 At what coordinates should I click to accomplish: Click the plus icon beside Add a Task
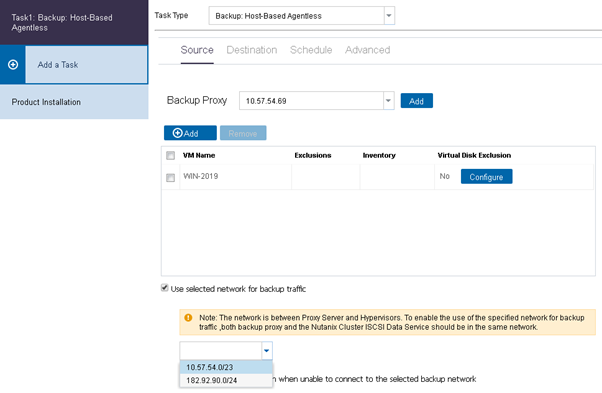(x=13, y=64)
